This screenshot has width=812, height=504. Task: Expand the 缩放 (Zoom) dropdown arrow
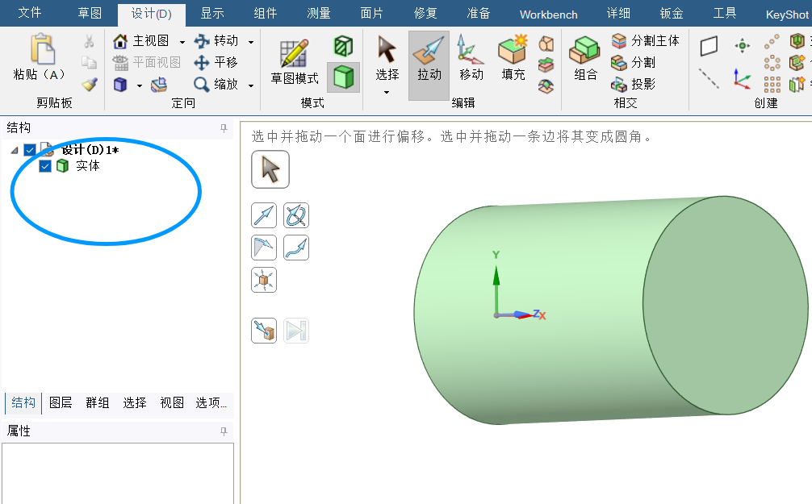click(x=251, y=85)
